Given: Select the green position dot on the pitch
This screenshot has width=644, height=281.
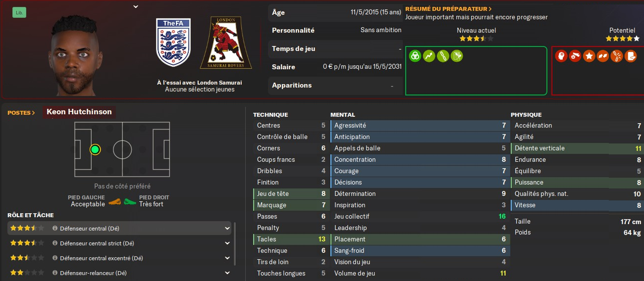Looking at the screenshot, I should 95,149.
